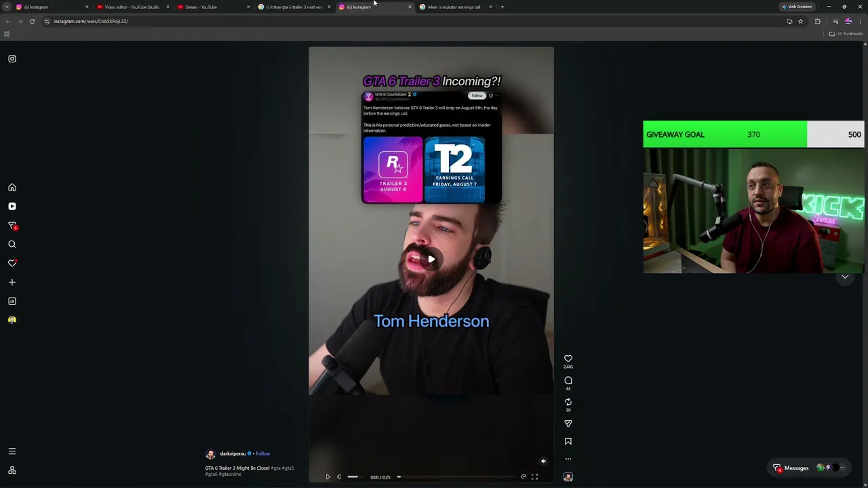868x488 pixels.
Task: Open media controls icon in toolbar
Action: [x=835, y=21]
